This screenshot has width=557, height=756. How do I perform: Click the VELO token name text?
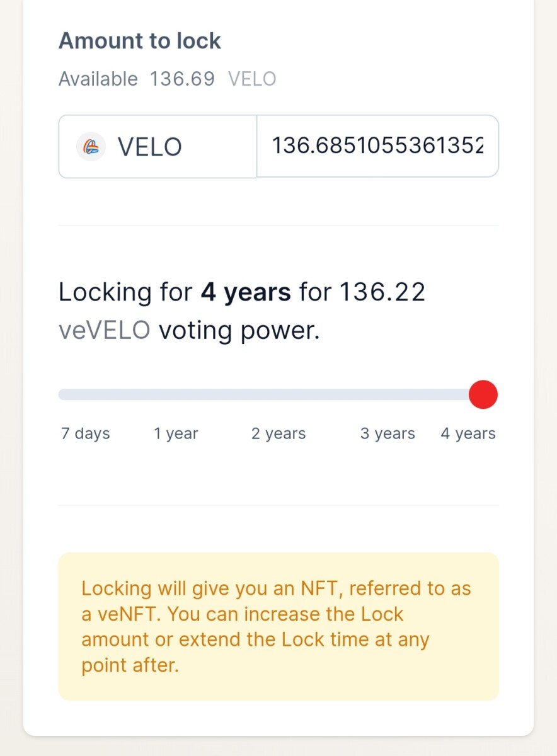click(x=150, y=147)
